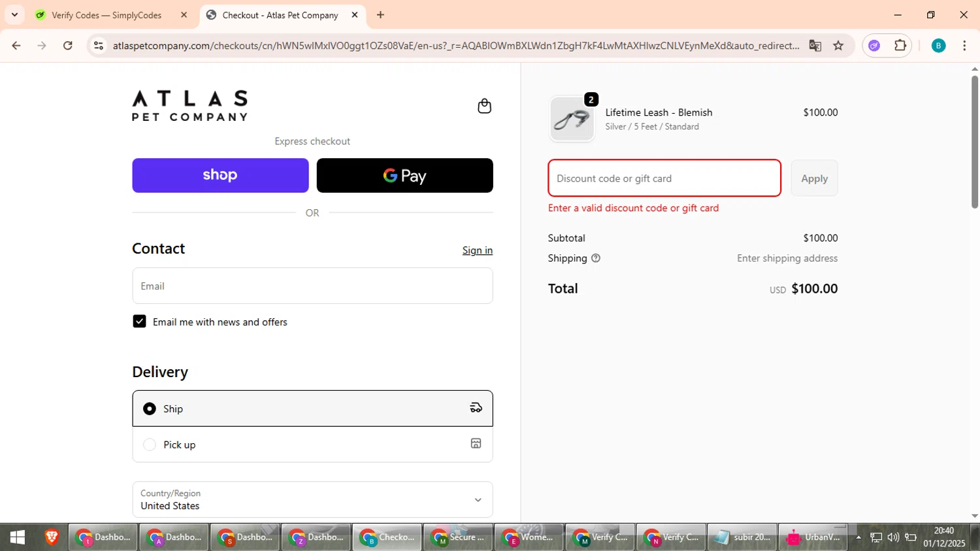The height and width of the screenshot is (551, 980).
Task: Select the Ship delivery option
Action: pyautogui.click(x=312, y=409)
